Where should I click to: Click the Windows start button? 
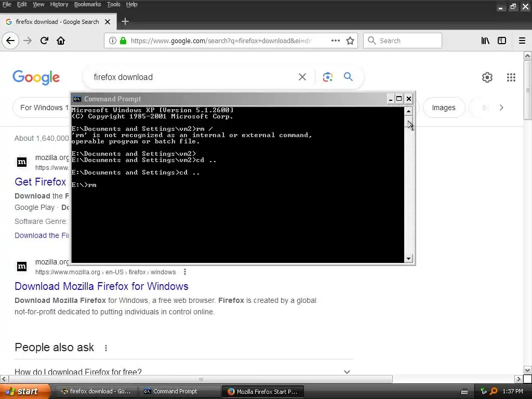tap(25, 392)
